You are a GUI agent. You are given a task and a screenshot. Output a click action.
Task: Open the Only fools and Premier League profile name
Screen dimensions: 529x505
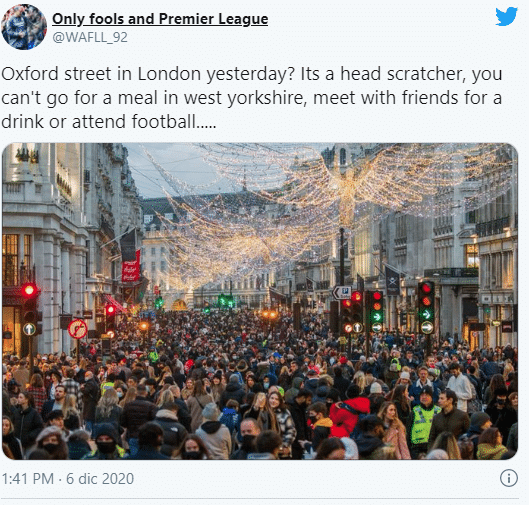[160, 19]
